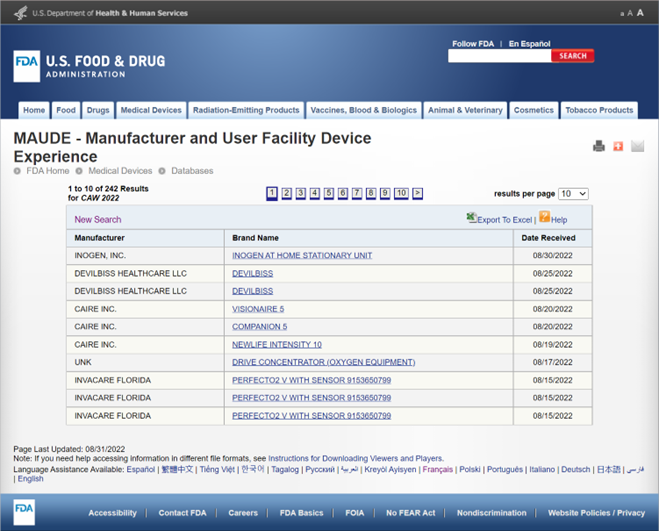The height and width of the screenshot is (531, 659).
Task: Select Deutsch language assistance link
Action: pyautogui.click(x=575, y=469)
